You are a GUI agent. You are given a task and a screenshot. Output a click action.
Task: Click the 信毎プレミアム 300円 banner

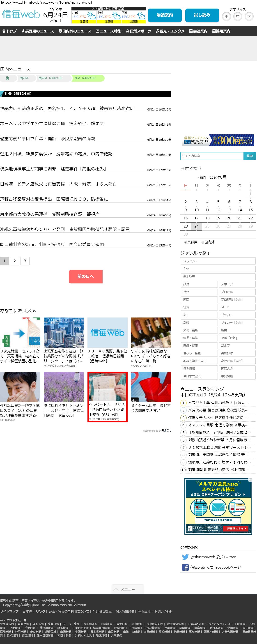pyautogui.click(x=218, y=140)
